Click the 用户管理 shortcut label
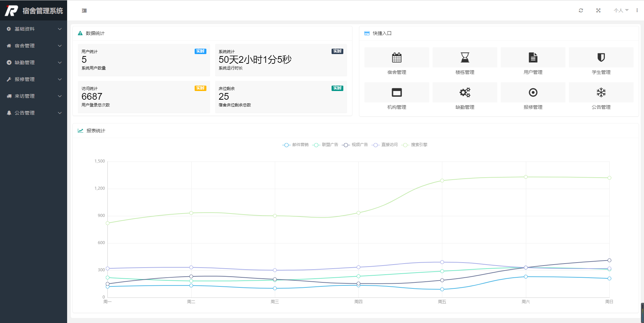This screenshot has width=644, height=323. pos(533,72)
